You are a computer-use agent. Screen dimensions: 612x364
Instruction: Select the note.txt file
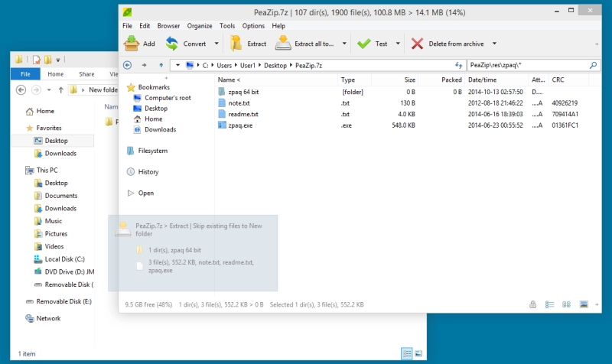[239, 103]
